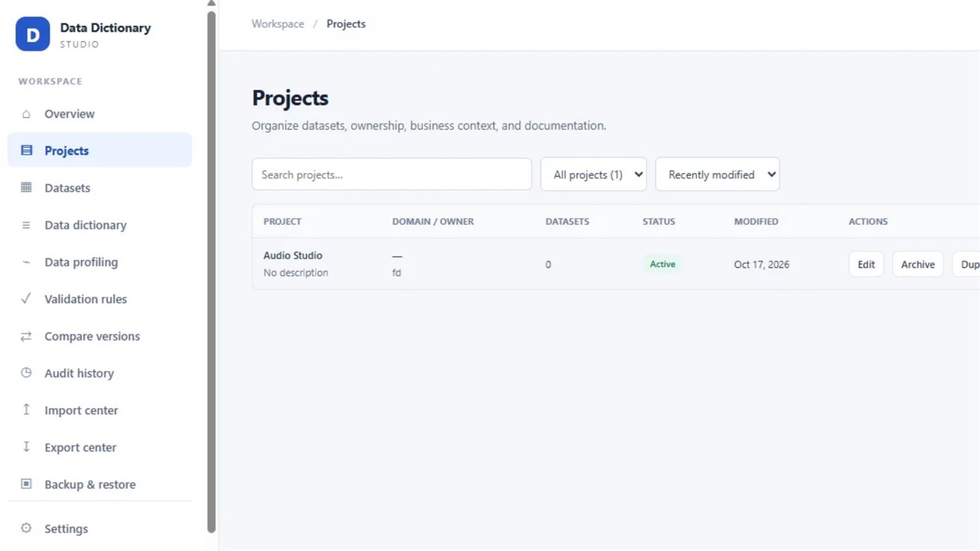Click the Datasets column header
This screenshot has width=980, height=551.
(x=567, y=221)
